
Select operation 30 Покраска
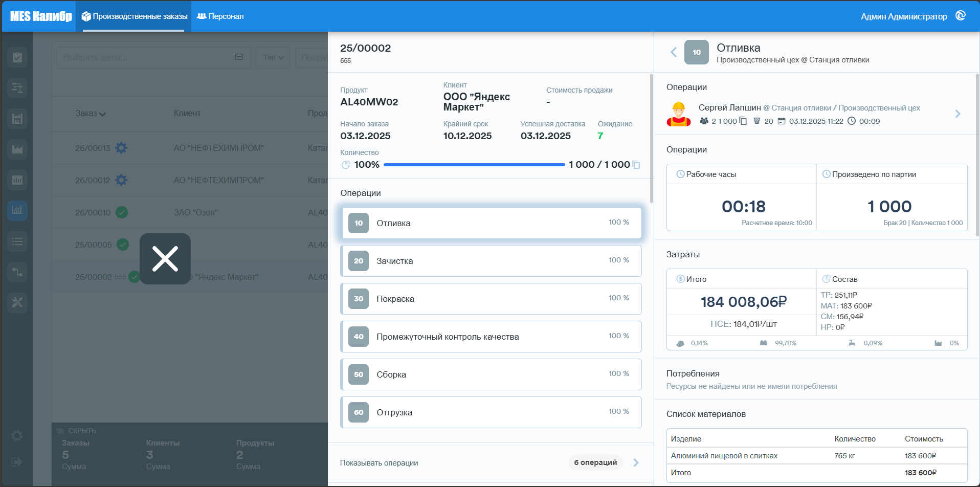491,299
